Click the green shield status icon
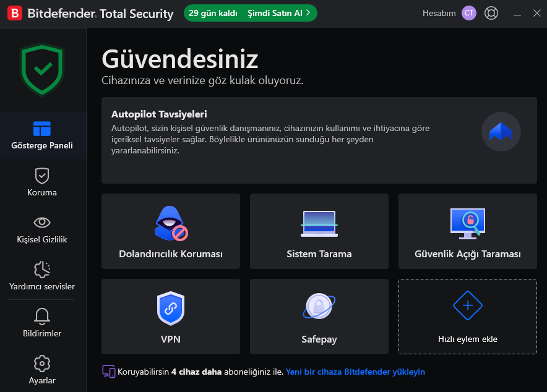 [x=42, y=69]
